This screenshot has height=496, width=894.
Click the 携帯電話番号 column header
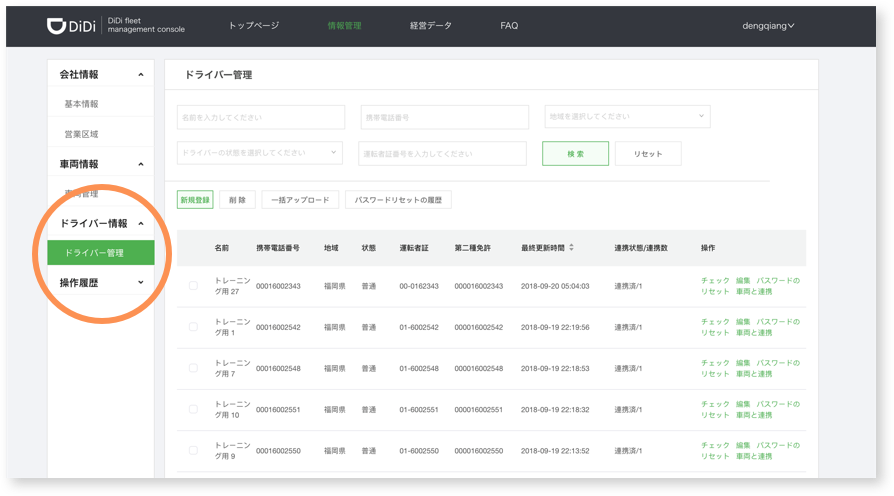[278, 248]
